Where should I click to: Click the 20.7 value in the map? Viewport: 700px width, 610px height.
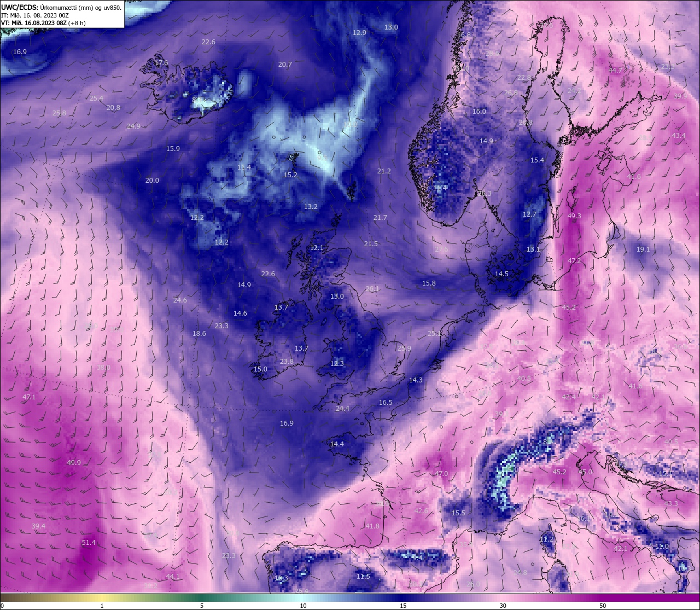285,65
